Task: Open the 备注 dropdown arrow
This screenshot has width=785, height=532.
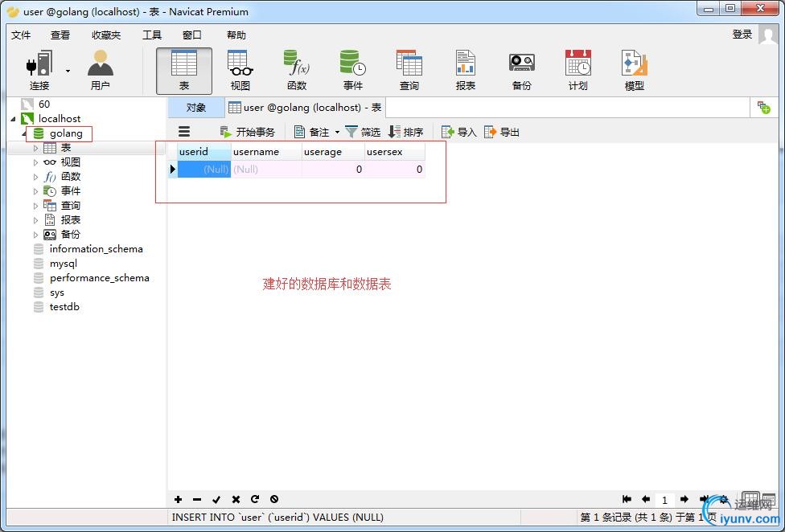Action: (x=337, y=133)
